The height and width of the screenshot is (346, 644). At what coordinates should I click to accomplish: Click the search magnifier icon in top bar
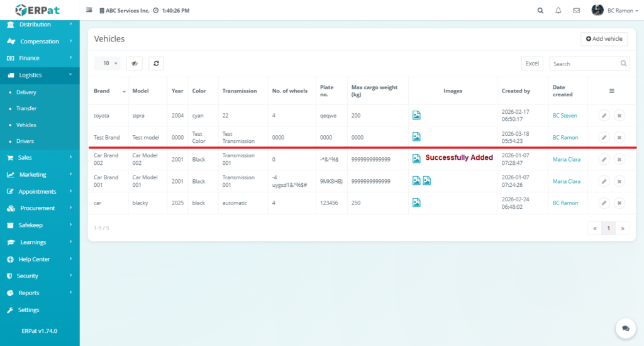pos(540,11)
